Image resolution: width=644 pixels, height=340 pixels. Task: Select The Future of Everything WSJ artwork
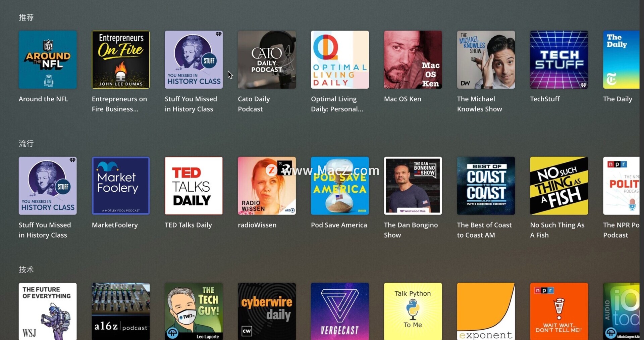[x=48, y=311]
